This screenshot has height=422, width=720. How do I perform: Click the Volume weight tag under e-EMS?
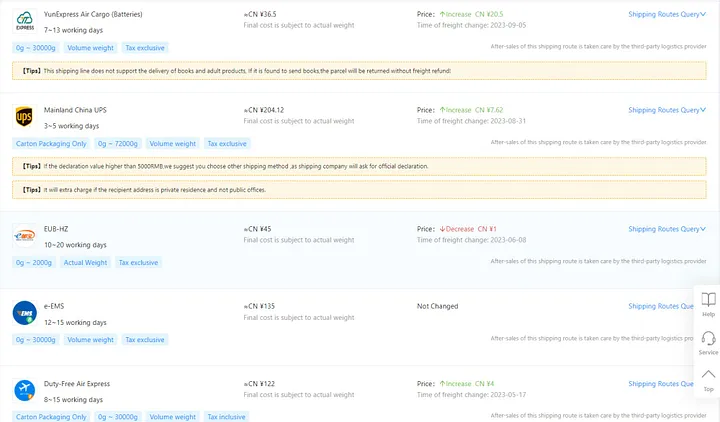[90, 340]
